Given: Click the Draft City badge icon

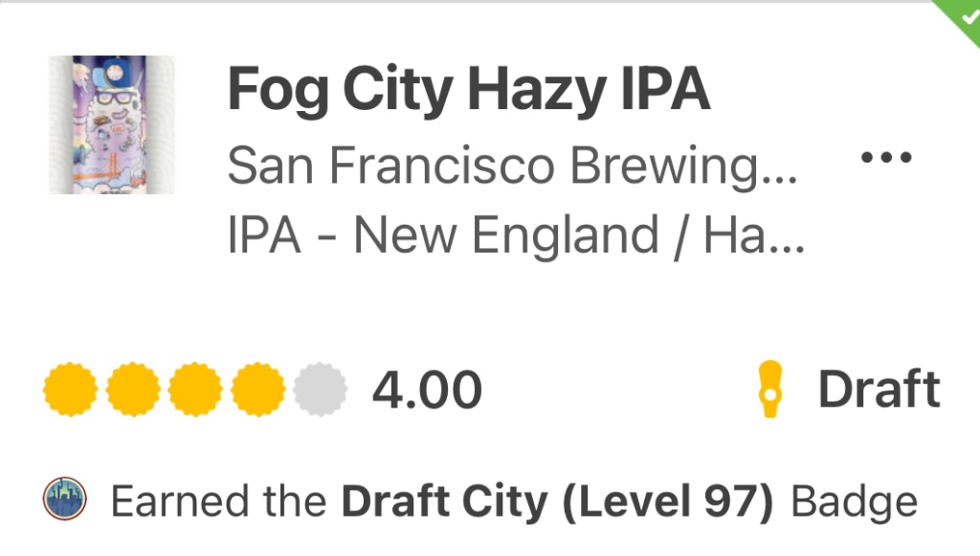Looking at the screenshot, I should [x=65, y=500].
